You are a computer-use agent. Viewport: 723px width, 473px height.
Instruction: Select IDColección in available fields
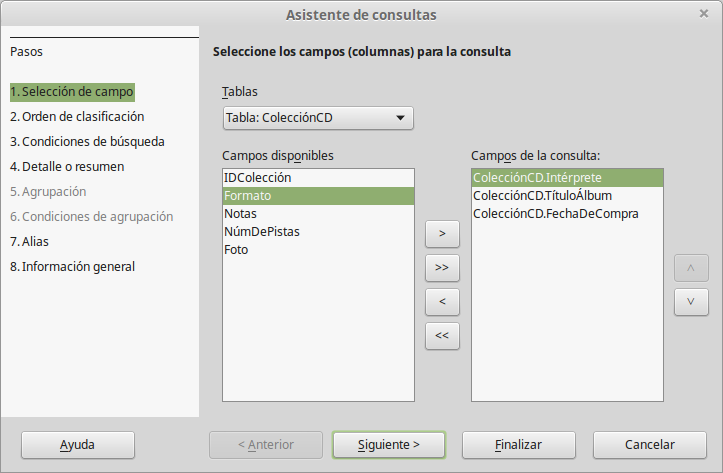point(258,177)
